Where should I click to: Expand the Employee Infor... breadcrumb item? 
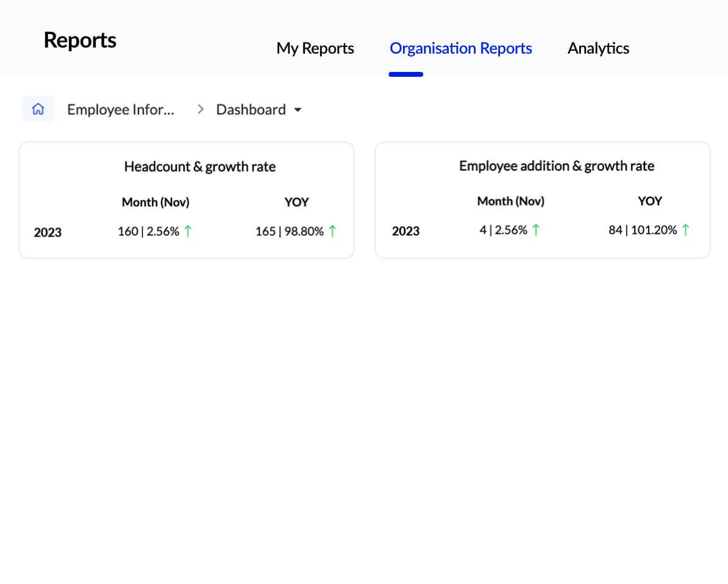(x=120, y=109)
